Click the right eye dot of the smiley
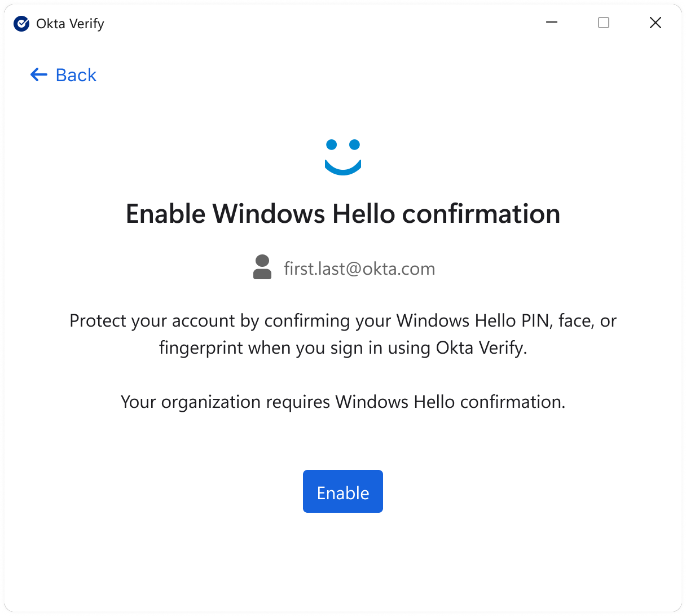The height and width of the screenshot is (616, 686). pos(355,145)
